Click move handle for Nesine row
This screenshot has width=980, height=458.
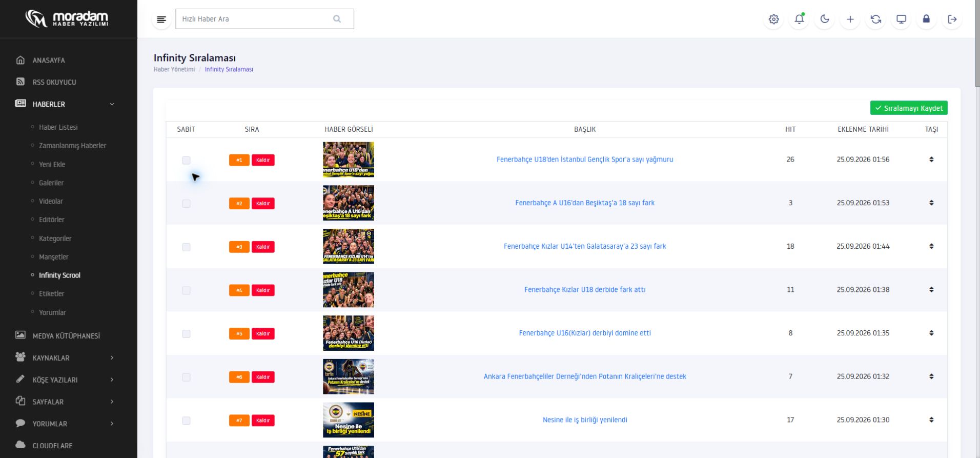pyautogui.click(x=931, y=420)
